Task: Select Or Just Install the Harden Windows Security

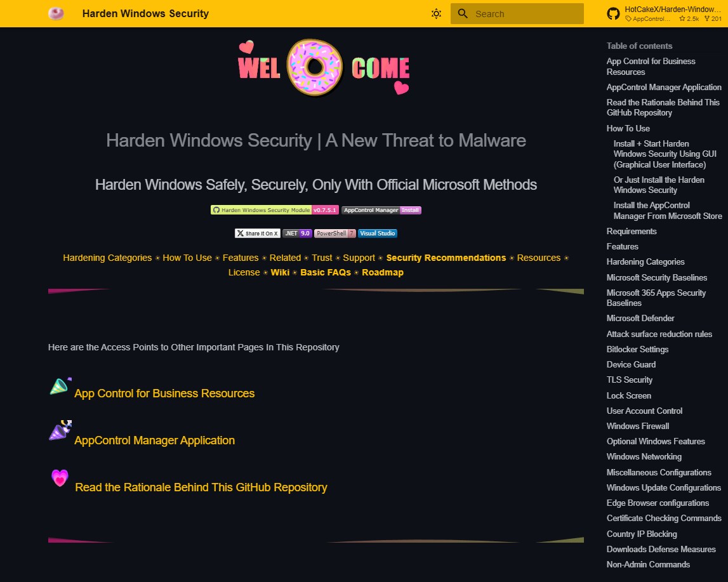Action: [659, 185]
